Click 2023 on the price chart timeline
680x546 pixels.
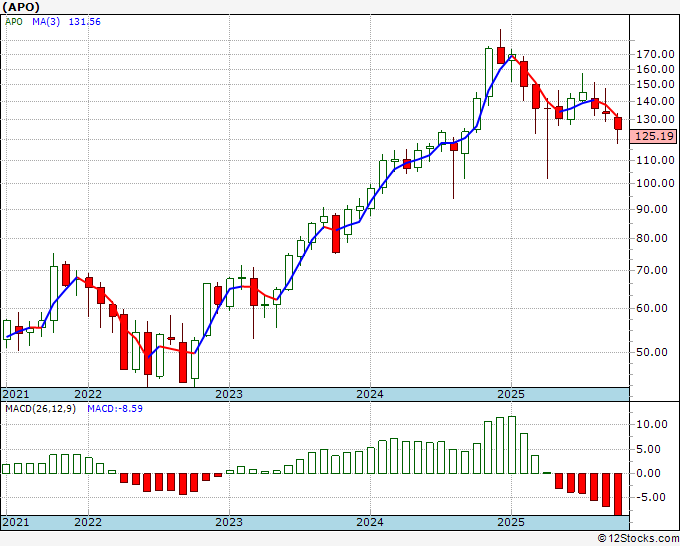[229, 394]
